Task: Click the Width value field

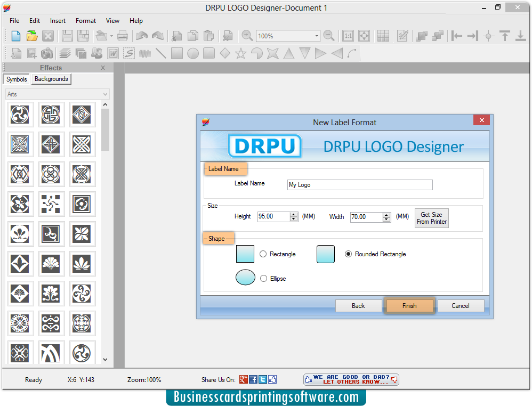Action: [x=366, y=217]
